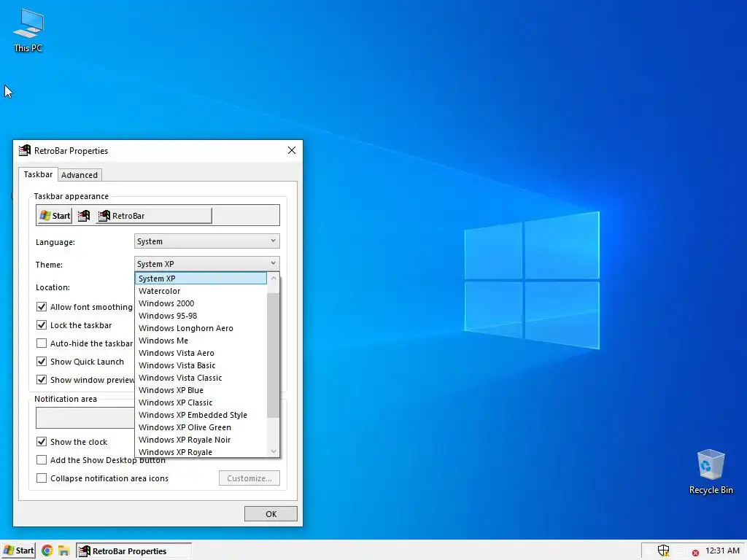Uncheck Lock the taskbar
The image size is (747, 560).
tap(42, 324)
